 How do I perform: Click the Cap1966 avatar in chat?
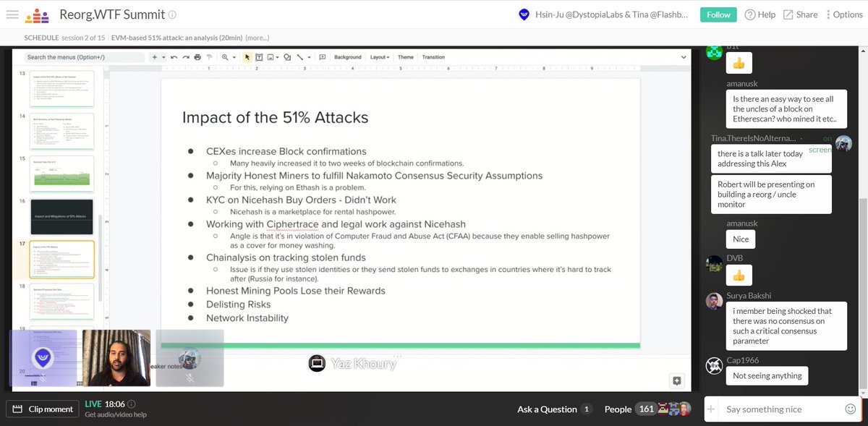714,365
